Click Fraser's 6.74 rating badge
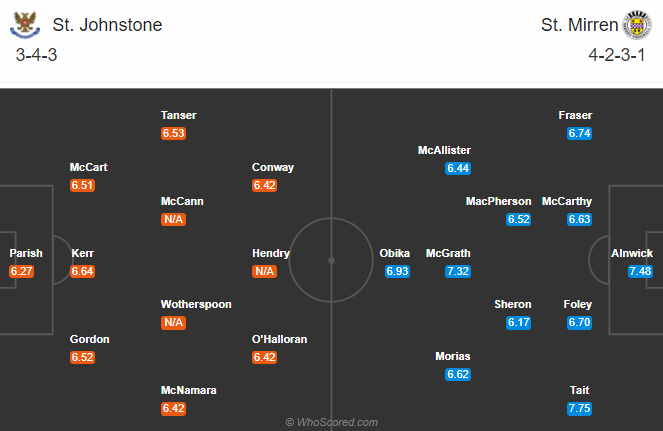 pos(579,133)
